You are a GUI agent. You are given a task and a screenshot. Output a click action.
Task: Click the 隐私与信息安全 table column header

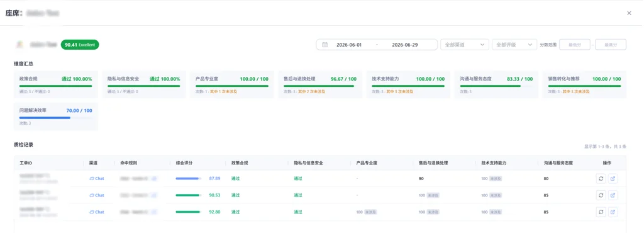[308, 163]
